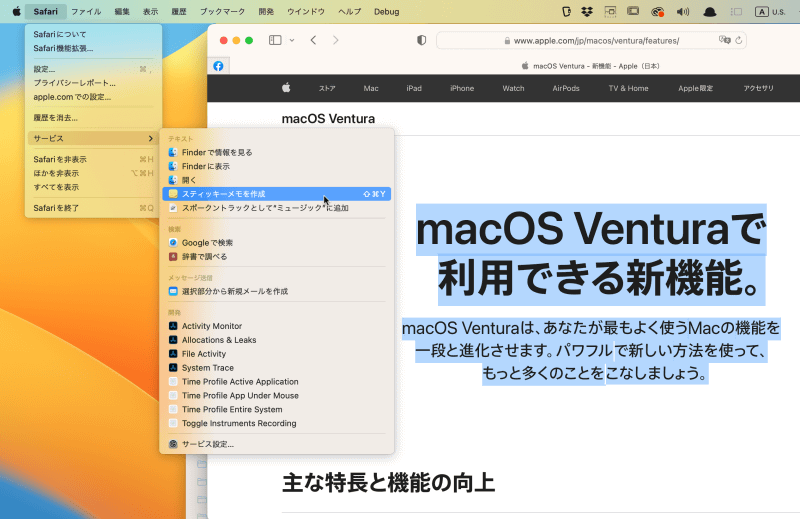Open the sidebar dropdown chevron
Screen dimensions: 800x519
point(292,40)
